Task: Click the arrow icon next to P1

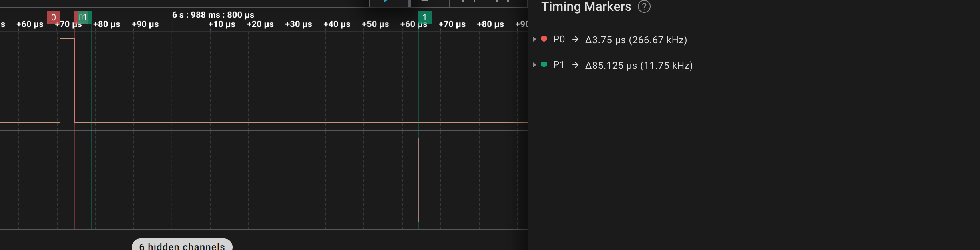Action: 575,65
